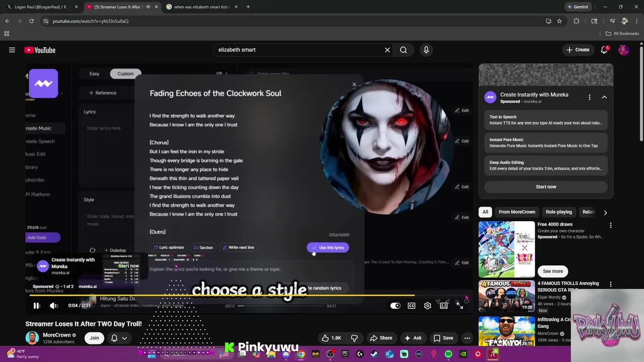Open the Gemini button in Chrome

[578, 7]
